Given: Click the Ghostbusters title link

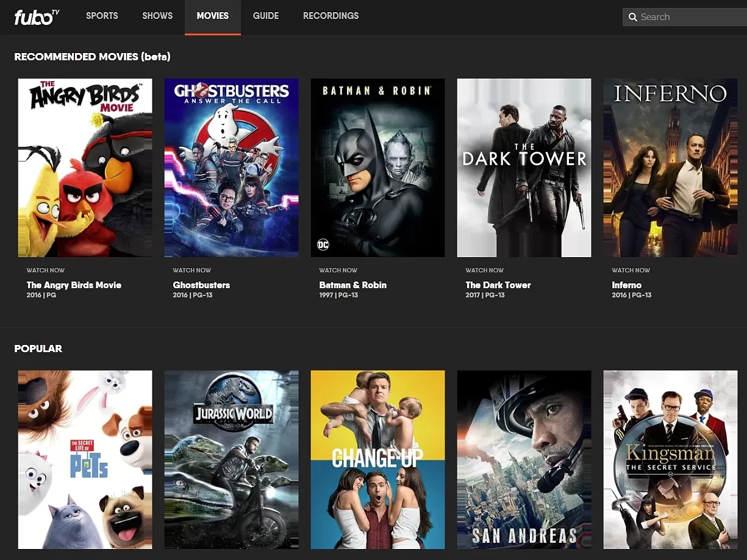Looking at the screenshot, I should [201, 285].
